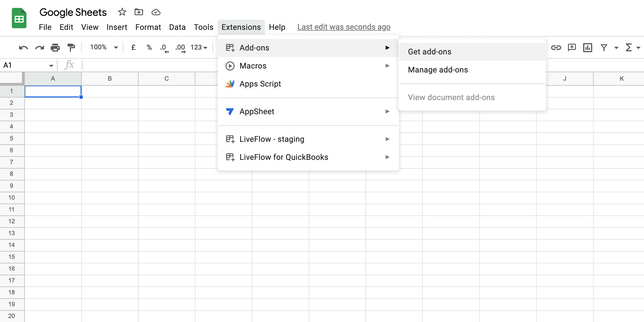Viewport: 644px width, 322px height.
Task: Click the Add-ons menu item icon
Action: pos(230,48)
